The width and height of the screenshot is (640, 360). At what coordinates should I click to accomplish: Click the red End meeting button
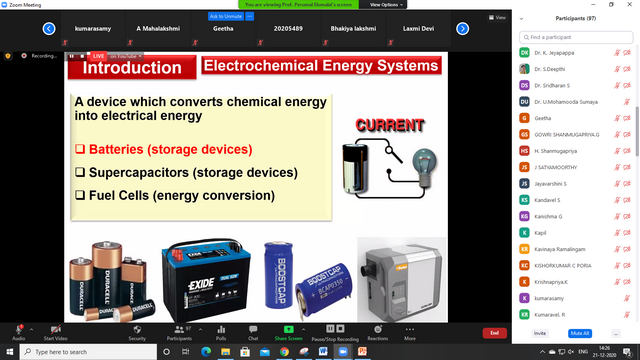coord(495,333)
